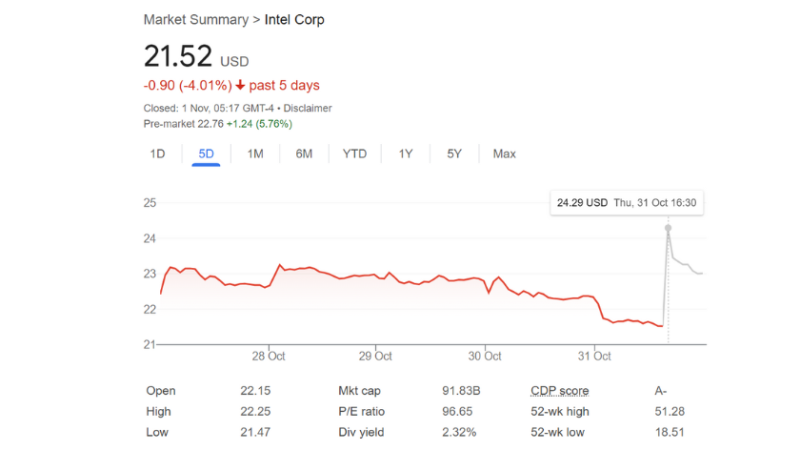800x450 pixels.
Task: Click the 24.29 USD chart tooltip
Action: 626,203
